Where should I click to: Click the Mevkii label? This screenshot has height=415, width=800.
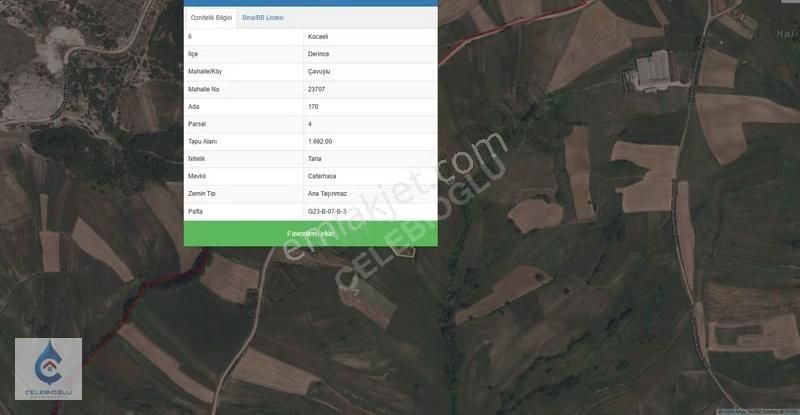coord(197,176)
